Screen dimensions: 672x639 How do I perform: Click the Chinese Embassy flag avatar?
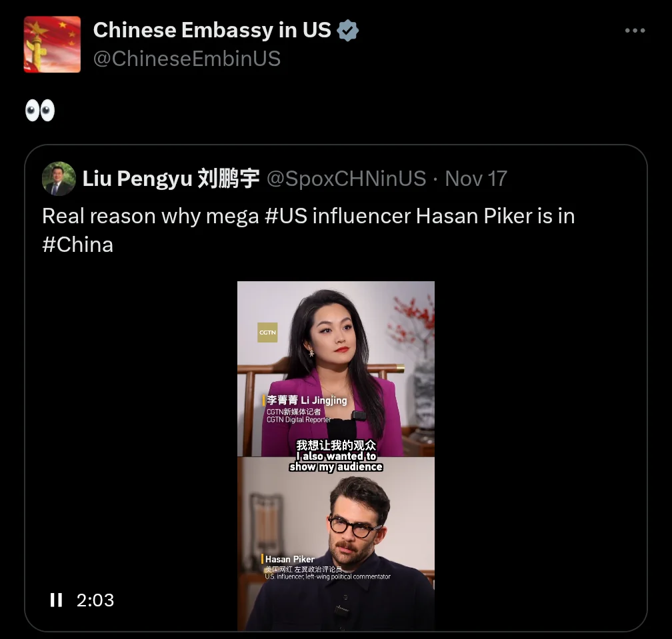click(x=52, y=44)
